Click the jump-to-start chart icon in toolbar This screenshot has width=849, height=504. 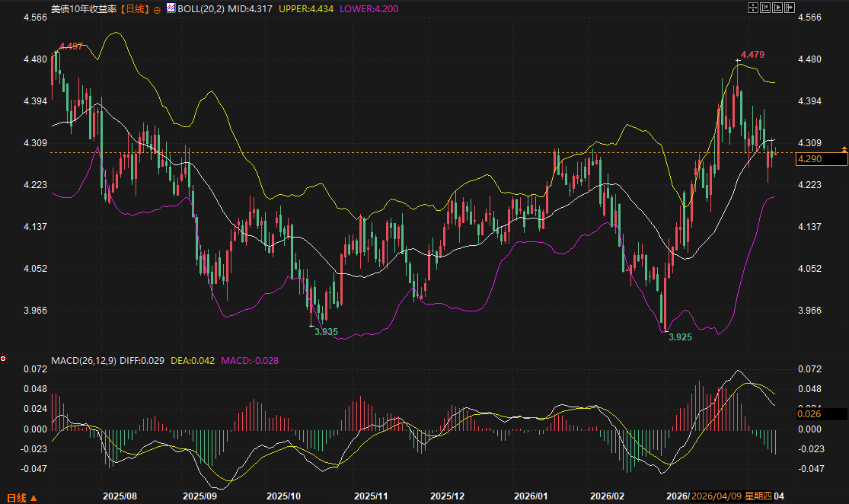(764, 8)
